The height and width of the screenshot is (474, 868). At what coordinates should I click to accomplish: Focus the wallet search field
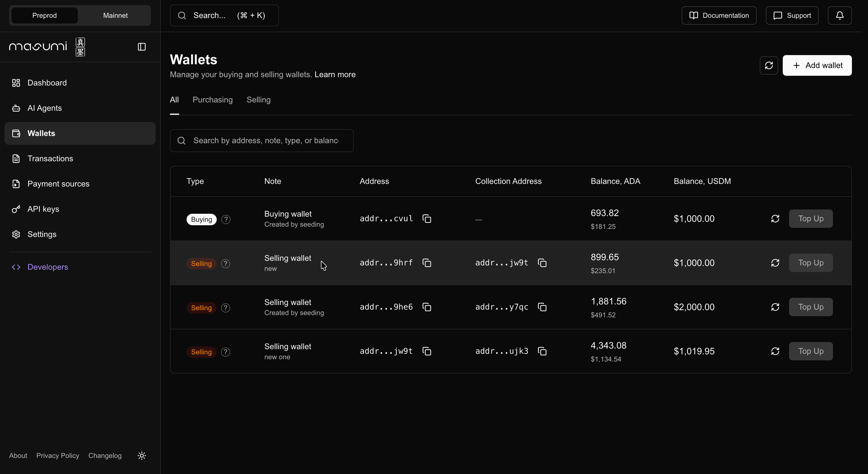261,141
